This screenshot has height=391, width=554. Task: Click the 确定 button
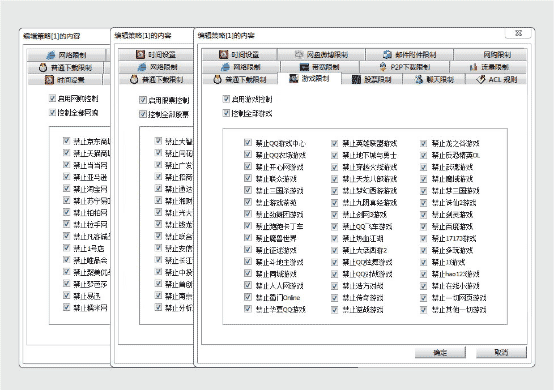click(x=440, y=352)
